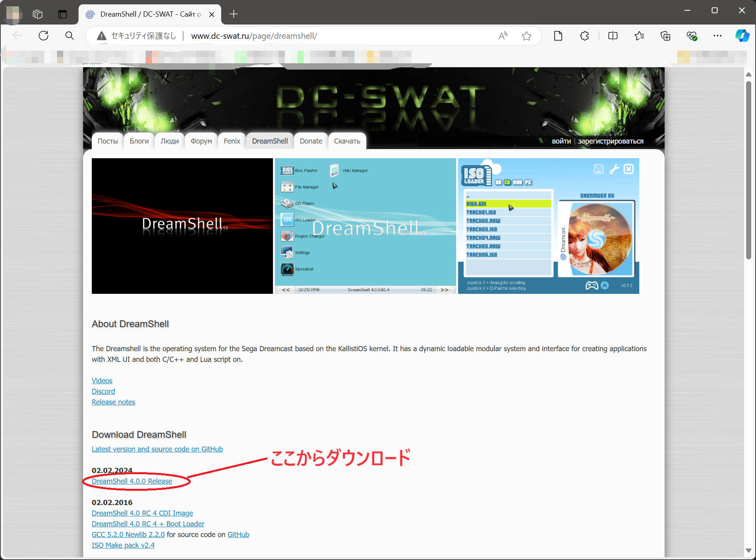Open the Discord link

(103, 391)
